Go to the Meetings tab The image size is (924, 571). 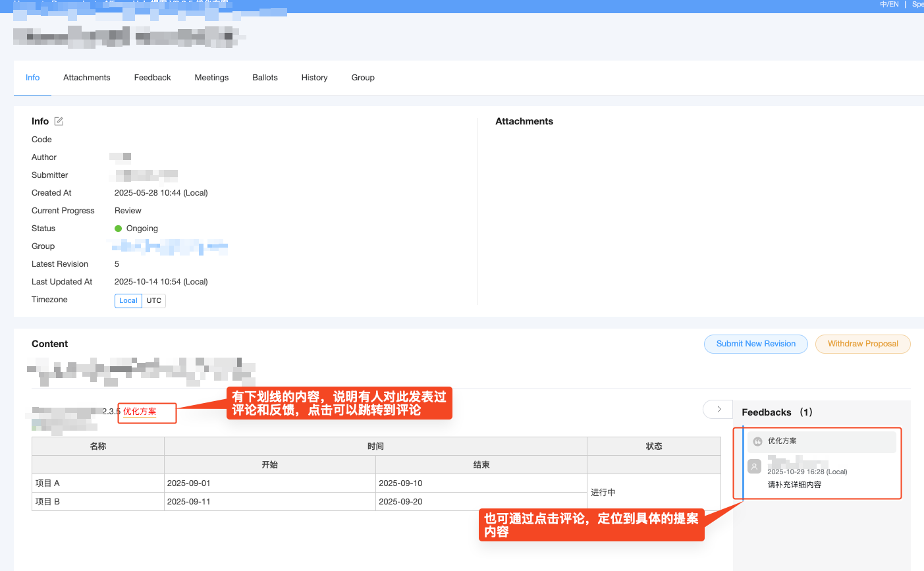point(211,78)
